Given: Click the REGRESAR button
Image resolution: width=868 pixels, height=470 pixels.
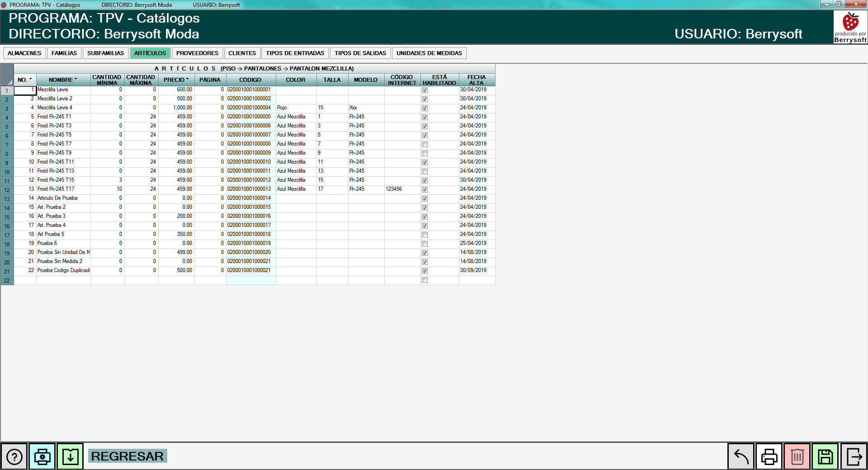Looking at the screenshot, I should (x=127, y=456).
